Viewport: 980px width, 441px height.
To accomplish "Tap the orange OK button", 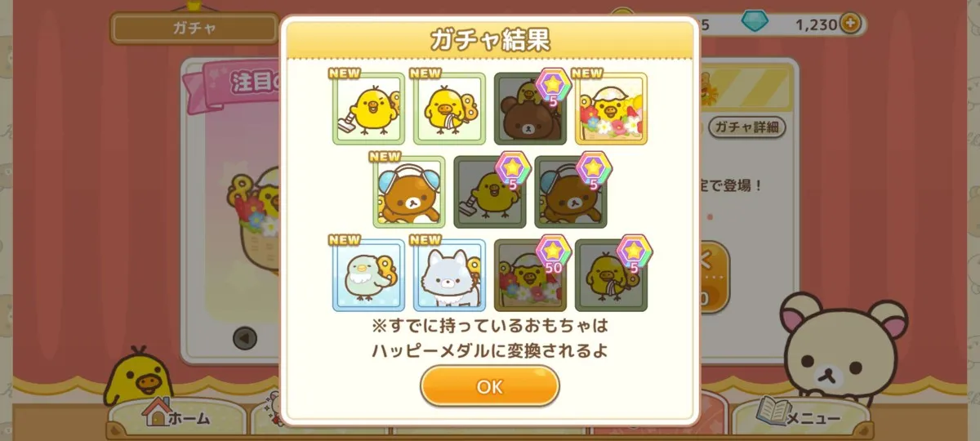I will point(489,386).
